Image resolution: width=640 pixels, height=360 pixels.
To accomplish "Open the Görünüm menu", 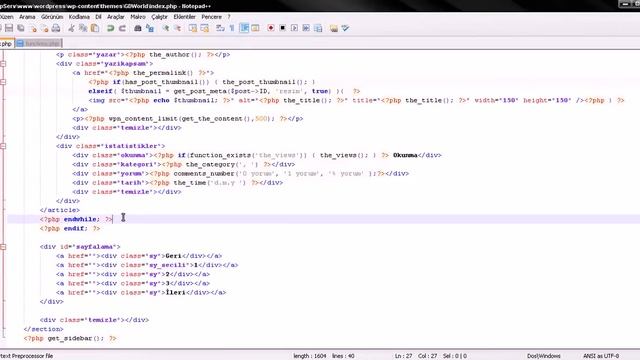I will point(52,17).
